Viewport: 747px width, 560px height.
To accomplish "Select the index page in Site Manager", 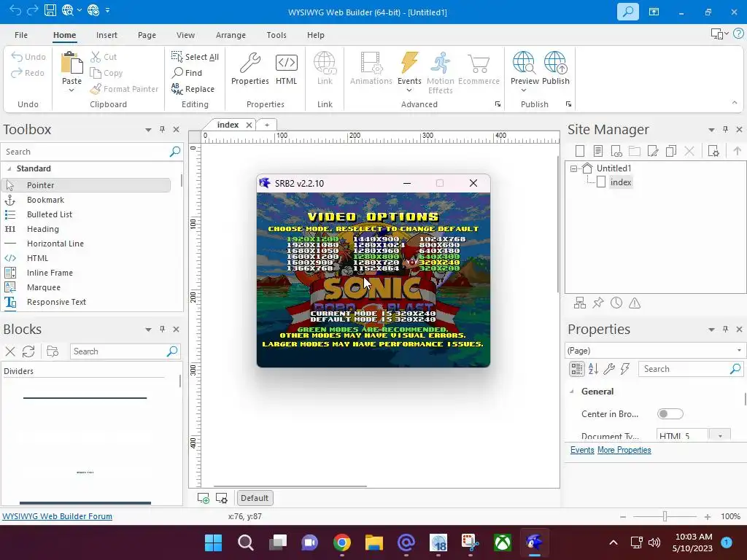I will click(620, 182).
